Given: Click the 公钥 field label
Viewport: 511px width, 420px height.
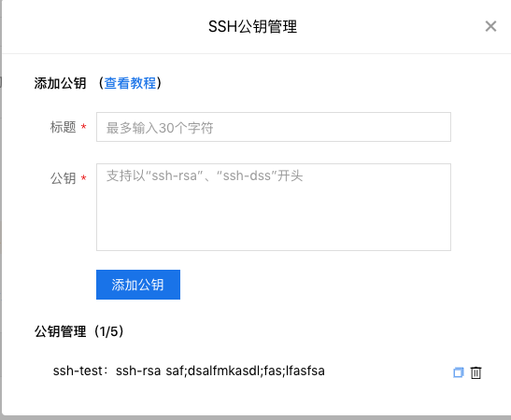Looking at the screenshot, I should coord(63,178).
